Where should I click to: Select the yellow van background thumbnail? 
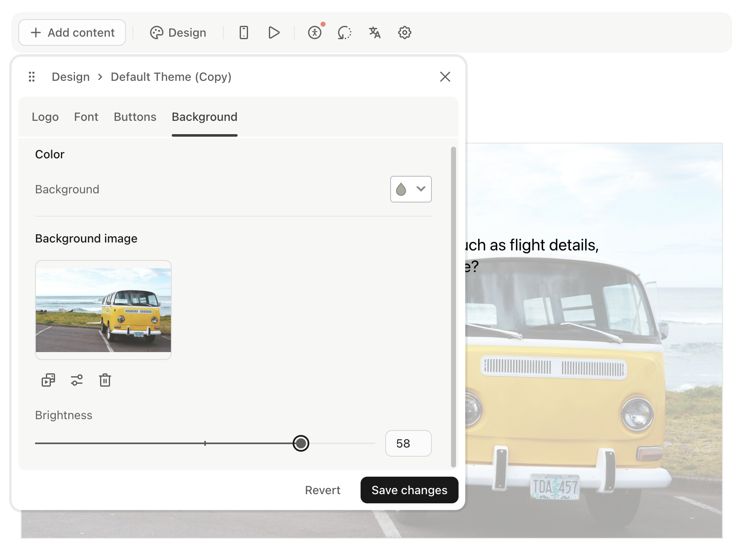pos(103,309)
